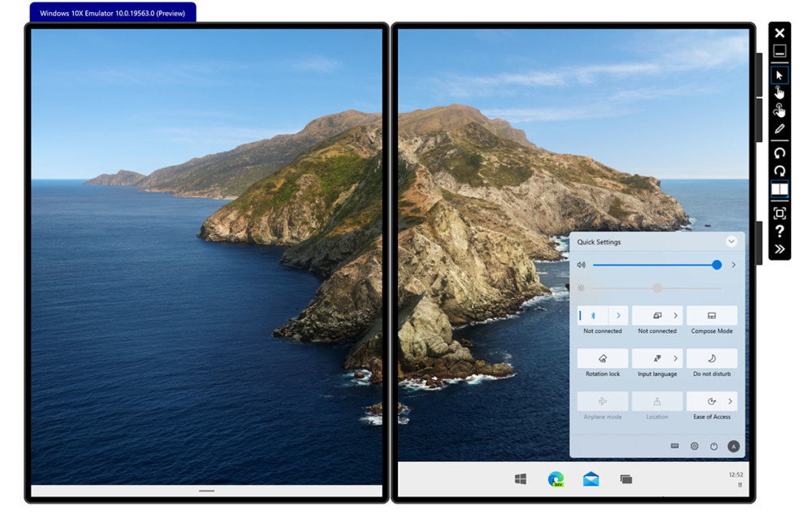Toggle Do not disturb tile

[711, 359]
